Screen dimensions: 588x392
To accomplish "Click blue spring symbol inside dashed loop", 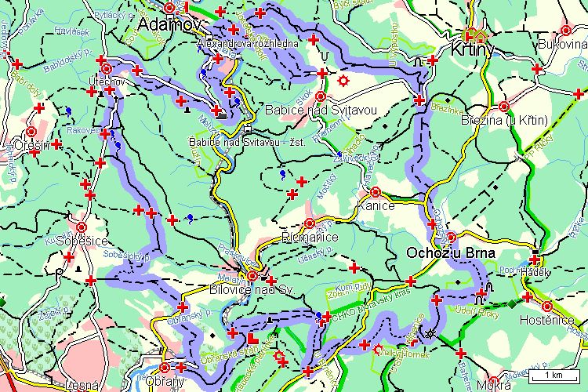I will [x=282, y=174].
